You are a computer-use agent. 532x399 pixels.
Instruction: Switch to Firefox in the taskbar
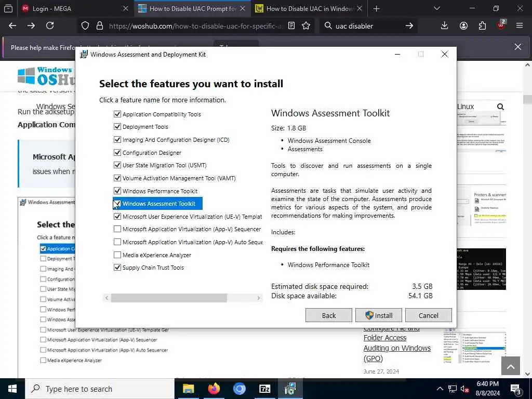[214, 389]
